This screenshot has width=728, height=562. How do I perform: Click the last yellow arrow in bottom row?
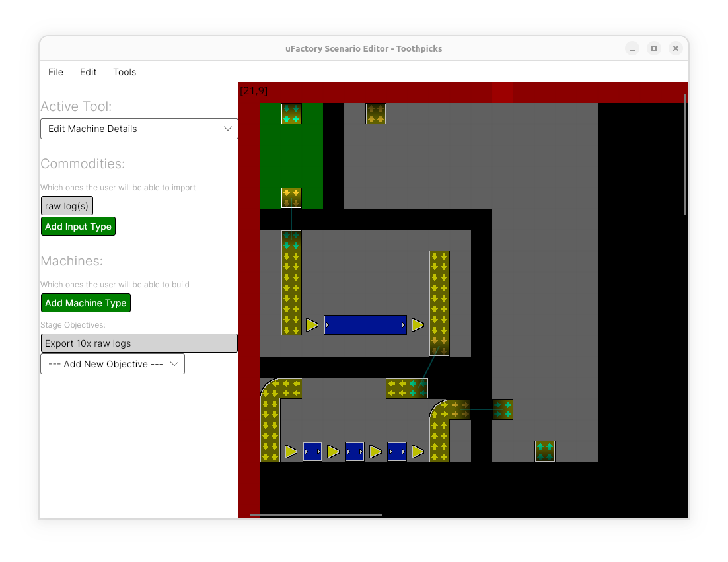[418, 452]
